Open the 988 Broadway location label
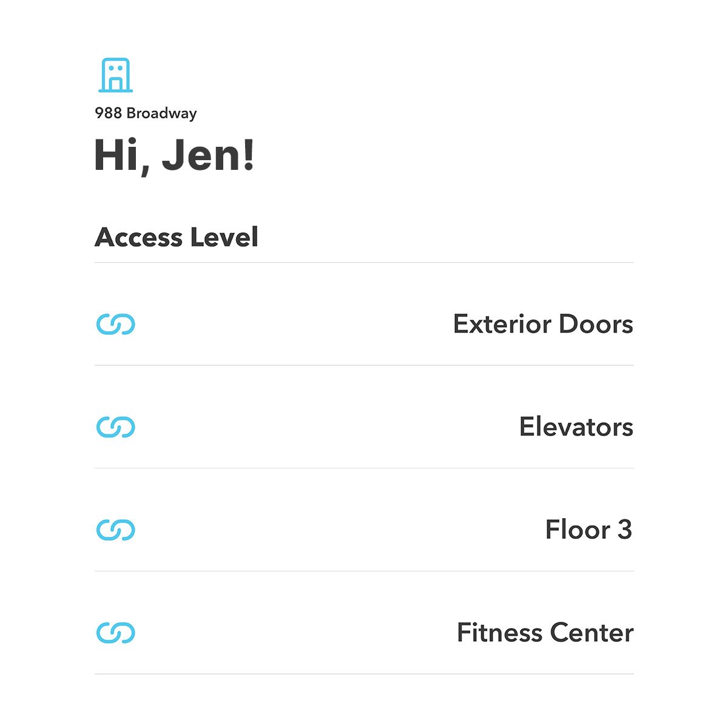Screen dimensions: 728x728 point(146,112)
